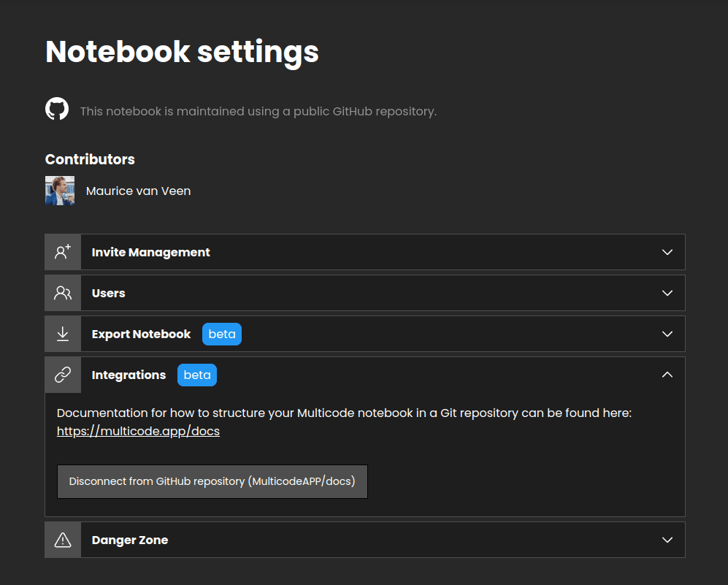The image size is (728, 585).
Task: Click the contributor name Maurice van Veen
Action: [x=138, y=191]
